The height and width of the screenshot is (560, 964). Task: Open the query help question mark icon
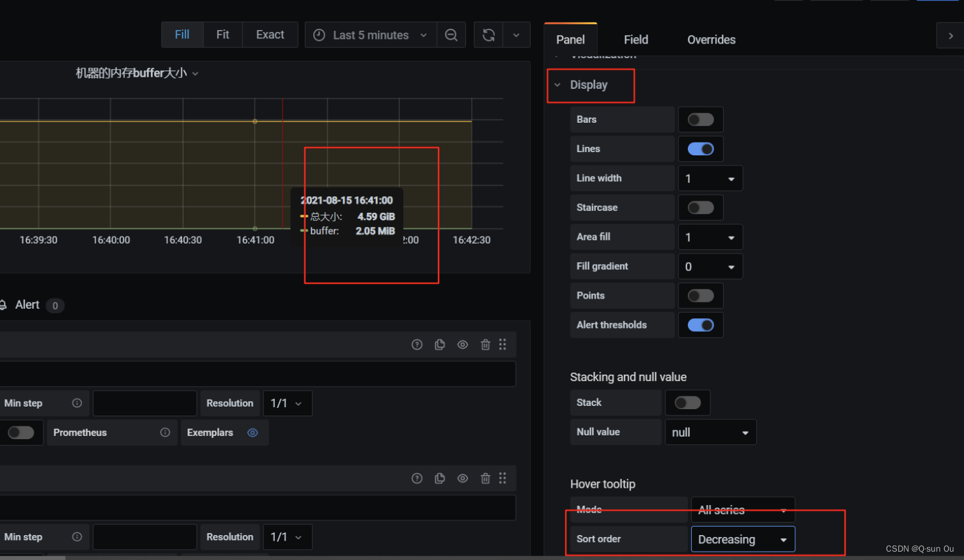[417, 344]
